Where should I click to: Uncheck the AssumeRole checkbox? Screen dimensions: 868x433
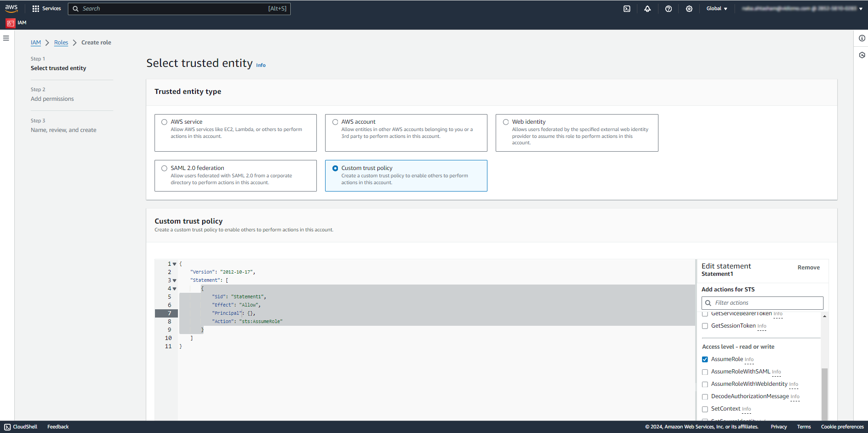[705, 359]
